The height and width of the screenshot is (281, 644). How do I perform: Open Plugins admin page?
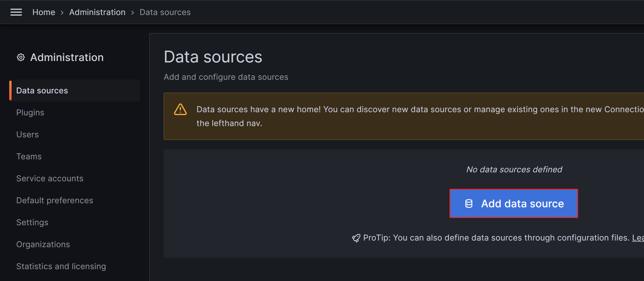(x=30, y=112)
